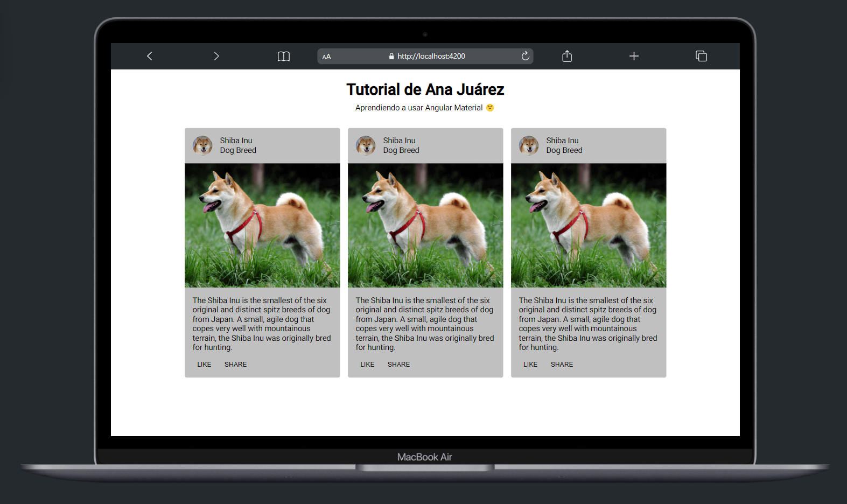Open the first card's Shiba Inu photo
The image size is (847, 504).
262,226
